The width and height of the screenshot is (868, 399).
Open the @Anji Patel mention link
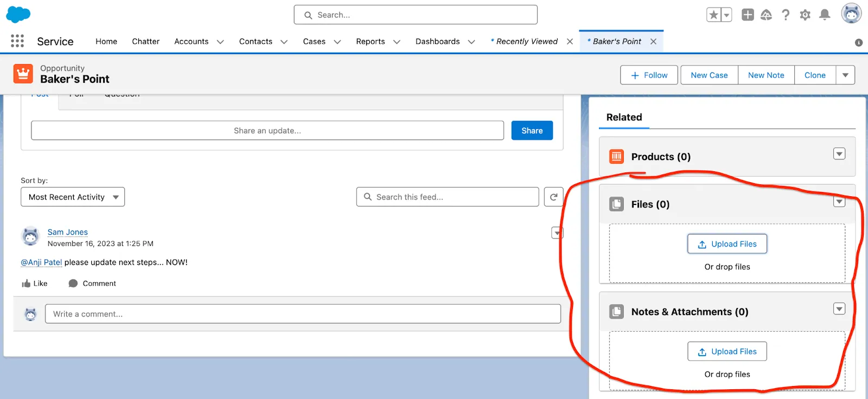(x=41, y=262)
